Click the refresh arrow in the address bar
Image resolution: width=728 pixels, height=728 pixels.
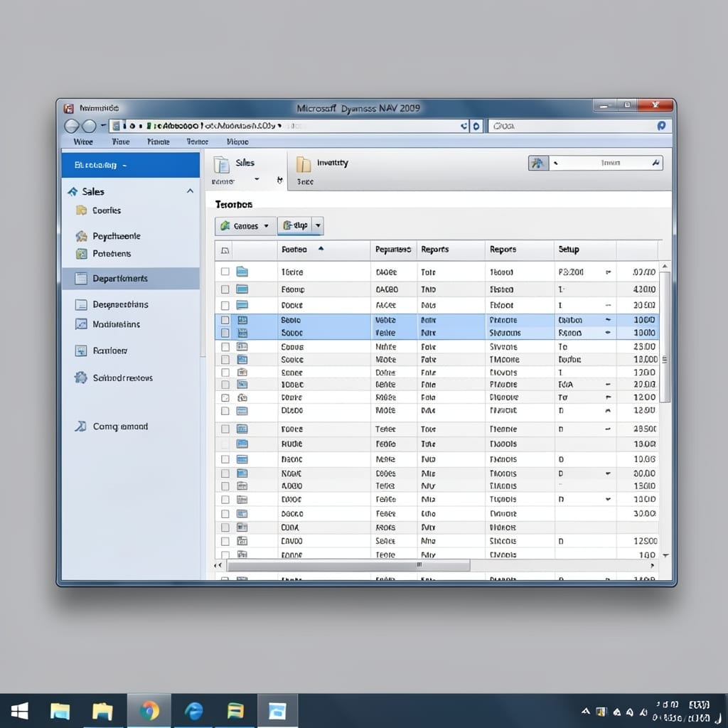click(464, 126)
